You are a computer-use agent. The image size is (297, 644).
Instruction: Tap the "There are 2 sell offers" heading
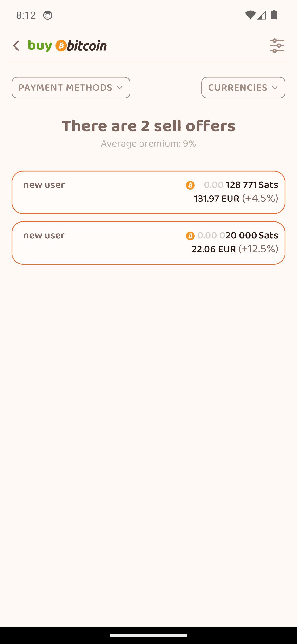[148, 126]
